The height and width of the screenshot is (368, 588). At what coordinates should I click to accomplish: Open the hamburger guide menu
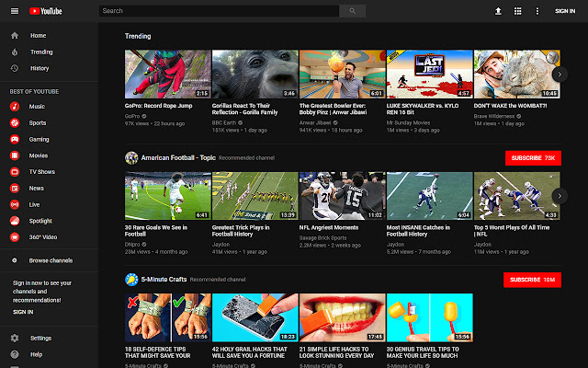click(x=14, y=11)
